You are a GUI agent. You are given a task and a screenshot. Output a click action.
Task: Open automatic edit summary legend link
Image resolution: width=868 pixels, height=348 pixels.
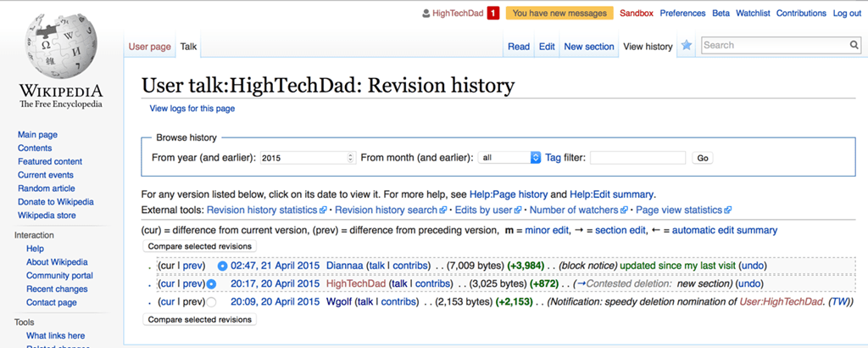tap(725, 230)
